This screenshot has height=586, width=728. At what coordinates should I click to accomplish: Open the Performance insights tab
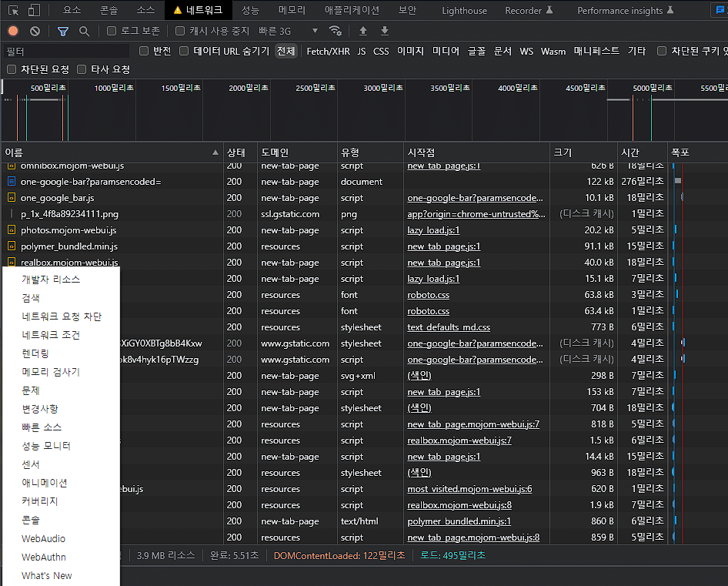(626, 10)
